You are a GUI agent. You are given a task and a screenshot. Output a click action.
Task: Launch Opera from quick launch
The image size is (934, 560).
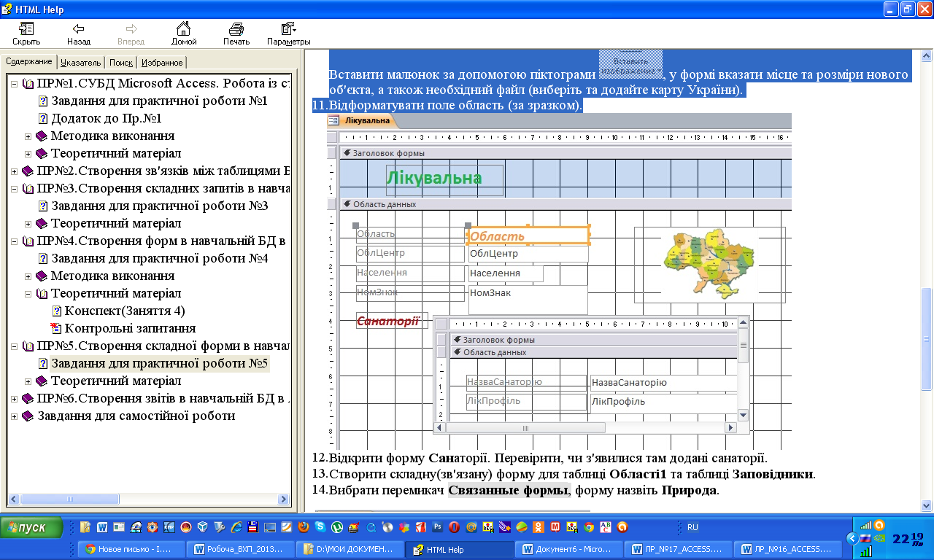(x=454, y=527)
